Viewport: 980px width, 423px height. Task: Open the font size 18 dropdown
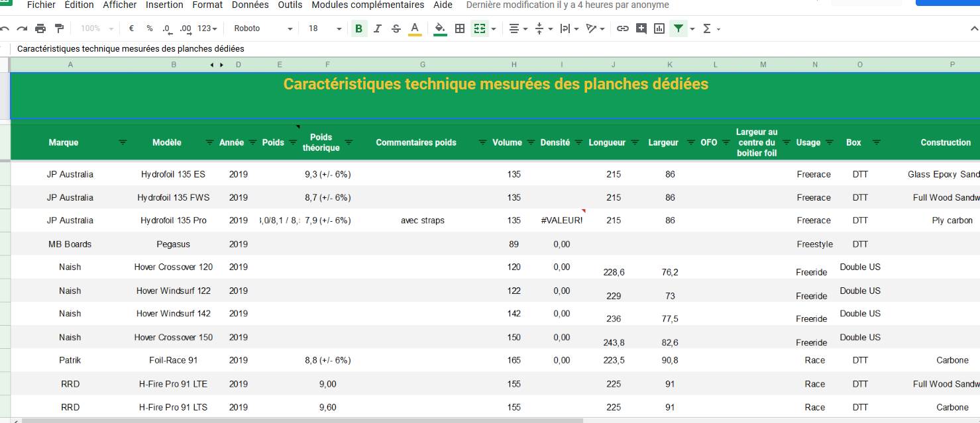pyautogui.click(x=325, y=28)
